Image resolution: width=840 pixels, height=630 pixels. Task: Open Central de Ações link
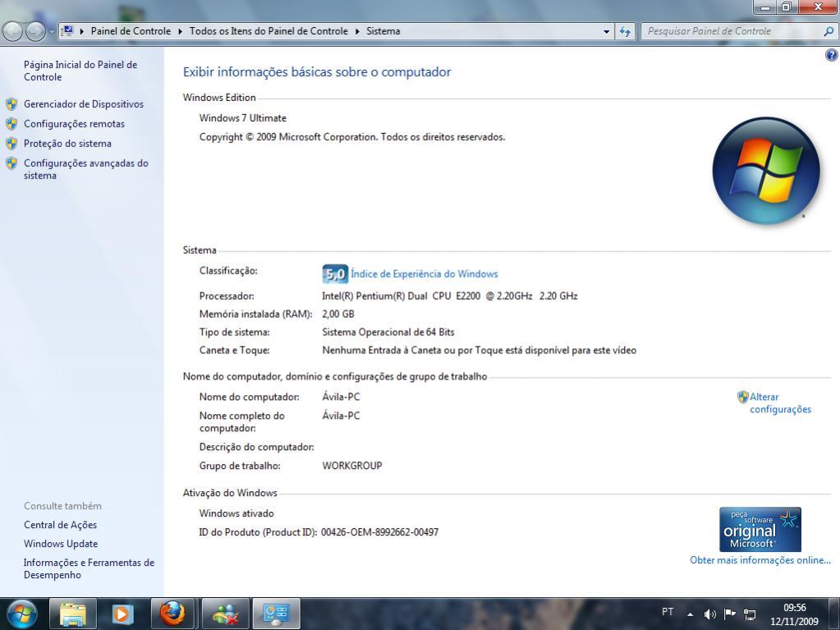coord(61,525)
